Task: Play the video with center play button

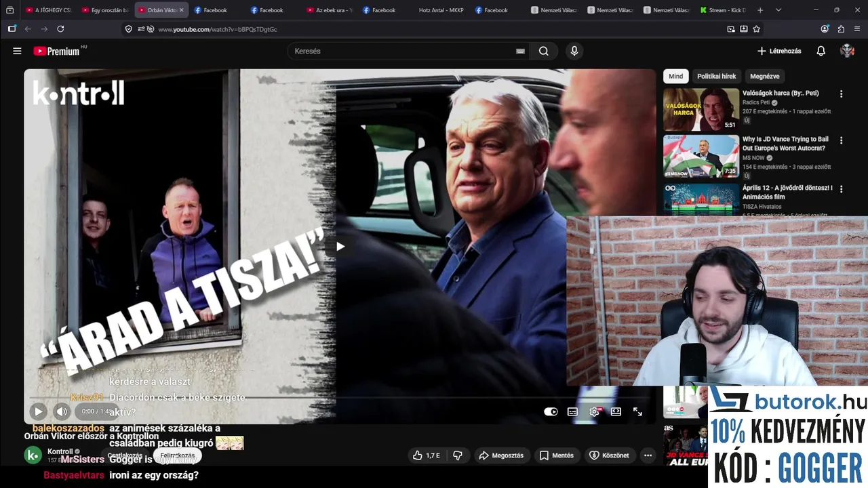Action: [340, 246]
